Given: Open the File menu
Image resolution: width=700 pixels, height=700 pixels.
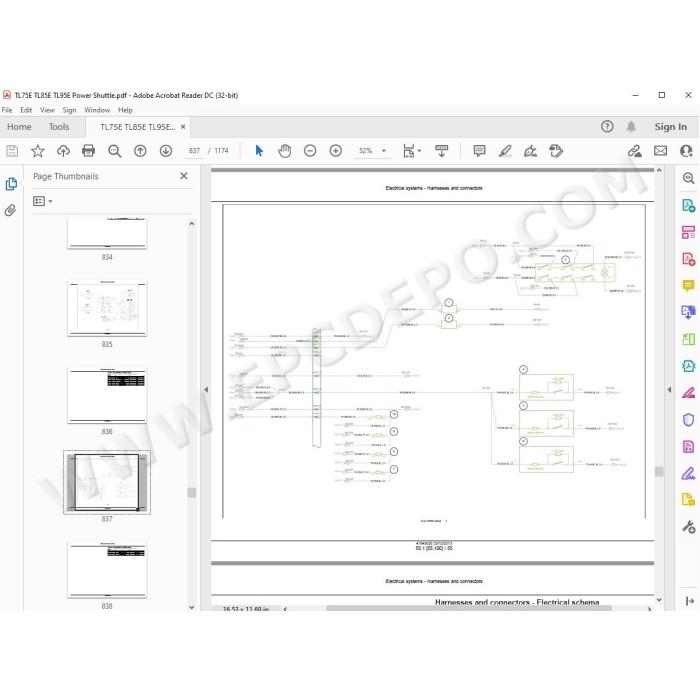Looking at the screenshot, I should click(x=7, y=110).
